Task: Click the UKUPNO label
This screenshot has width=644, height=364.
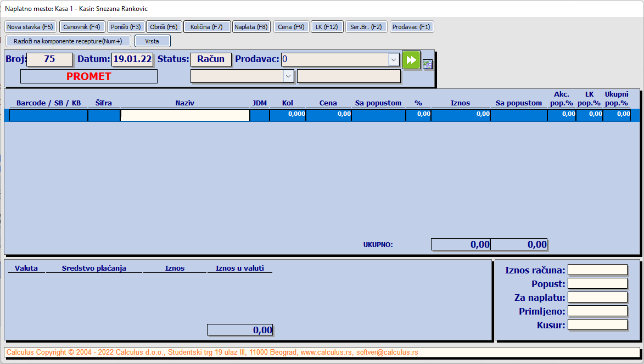Action: coord(378,245)
